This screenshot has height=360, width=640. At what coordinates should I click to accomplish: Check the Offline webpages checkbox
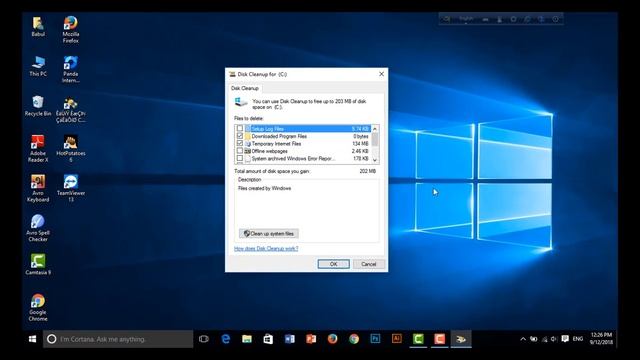(240, 151)
